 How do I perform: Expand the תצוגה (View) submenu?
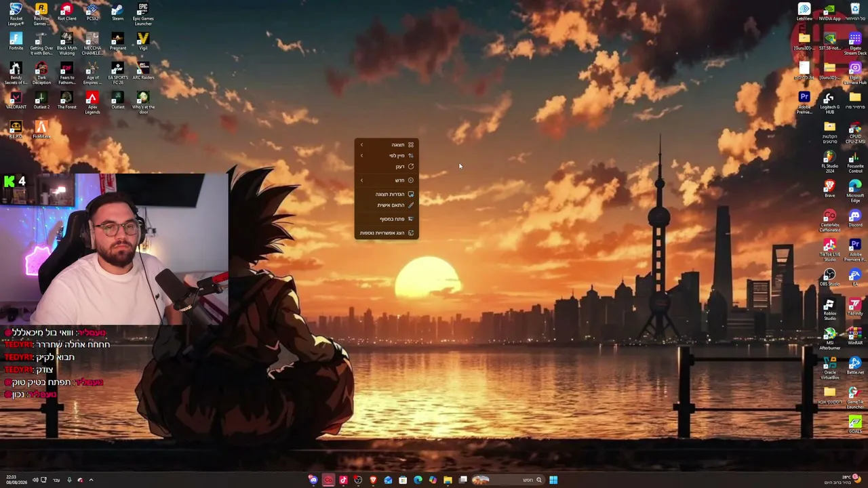[x=387, y=144]
